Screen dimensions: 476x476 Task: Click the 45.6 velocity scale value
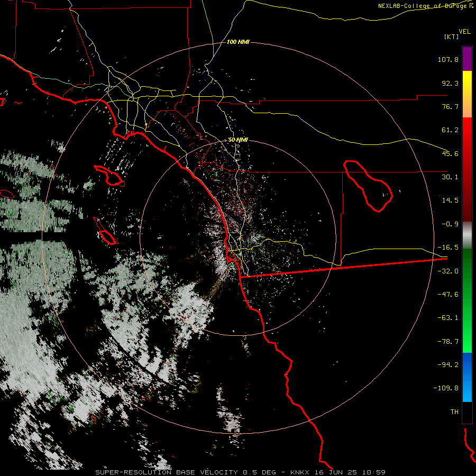point(450,153)
